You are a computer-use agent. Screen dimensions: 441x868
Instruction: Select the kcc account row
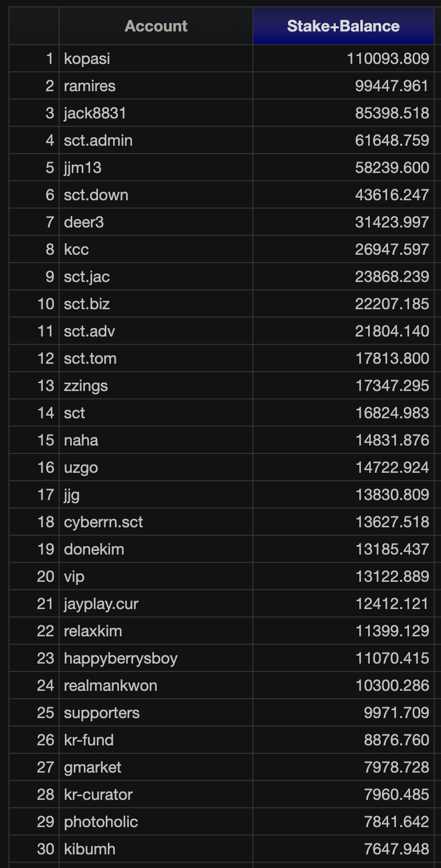click(x=222, y=249)
